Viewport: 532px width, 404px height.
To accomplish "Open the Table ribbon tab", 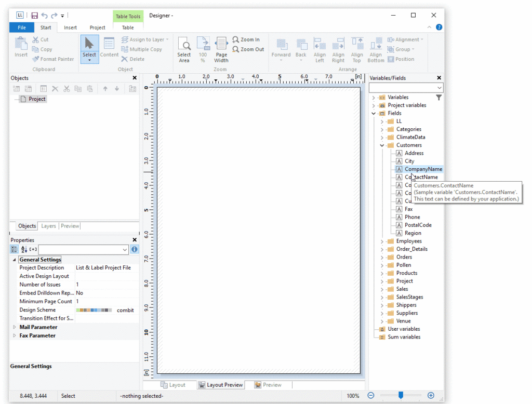I will 128,28.
